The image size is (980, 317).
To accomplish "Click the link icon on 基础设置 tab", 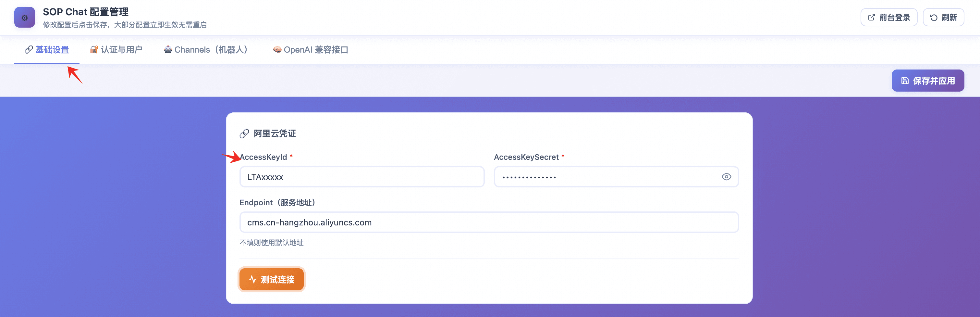I will click(x=29, y=50).
